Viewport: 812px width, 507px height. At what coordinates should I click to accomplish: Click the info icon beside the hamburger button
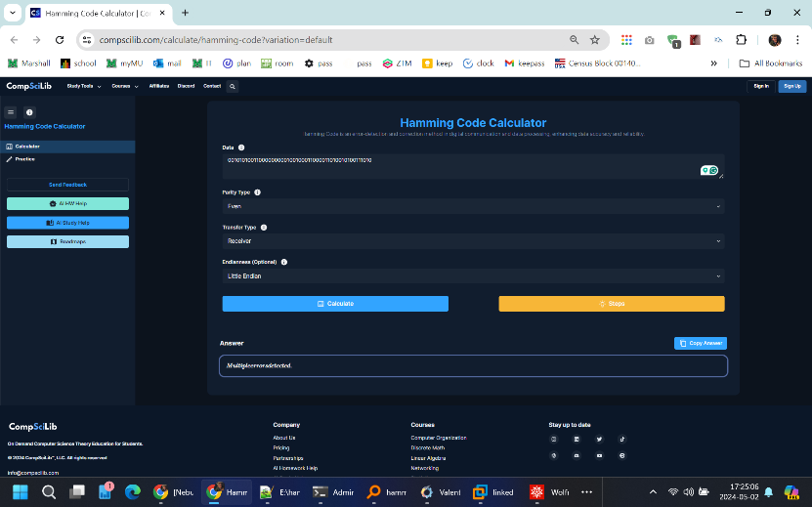coord(29,112)
